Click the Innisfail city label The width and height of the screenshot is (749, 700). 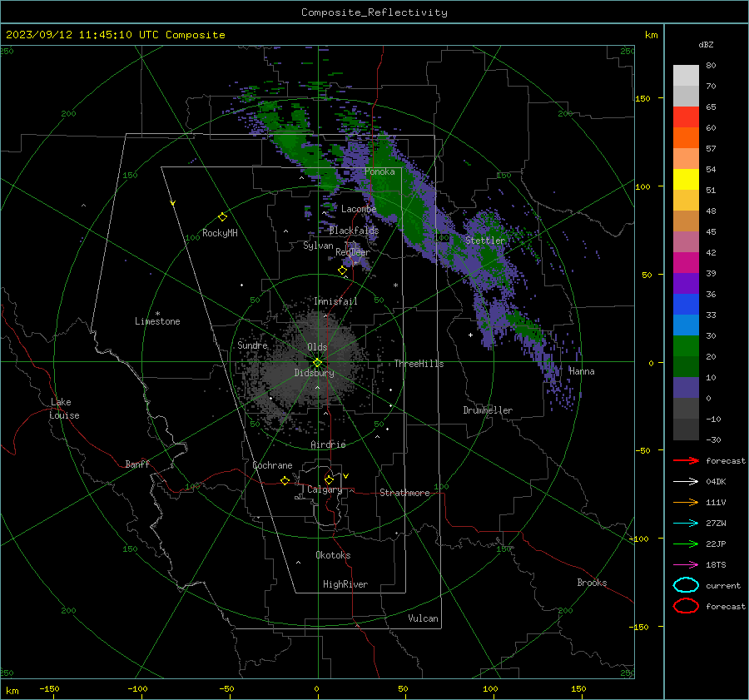(335, 301)
